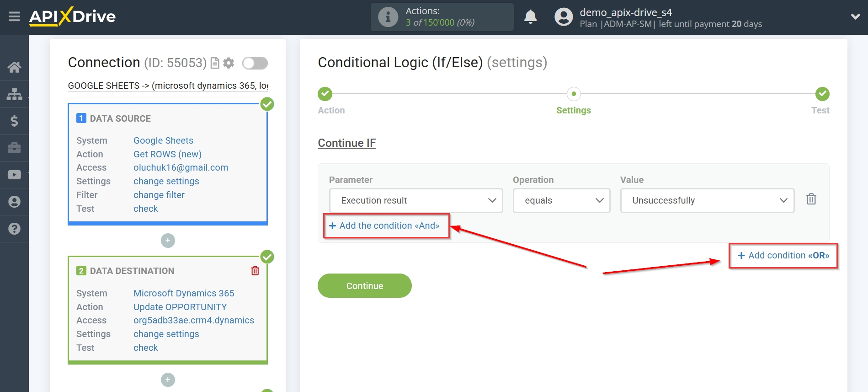Add a step after Data Source
This screenshot has height=392, width=868.
[168, 241]
